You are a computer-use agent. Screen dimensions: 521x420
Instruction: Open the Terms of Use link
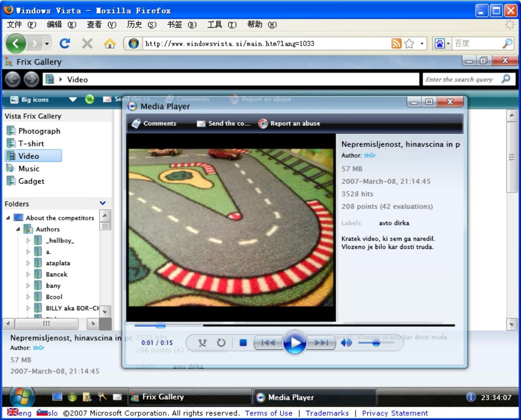point(268,413)
